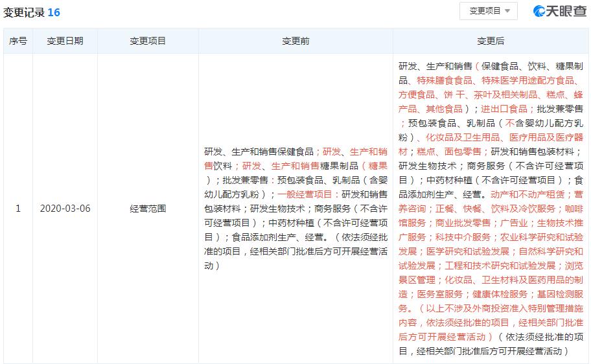Click the 变更前 business scope text

pyautogui.click(x=296, y=209)
